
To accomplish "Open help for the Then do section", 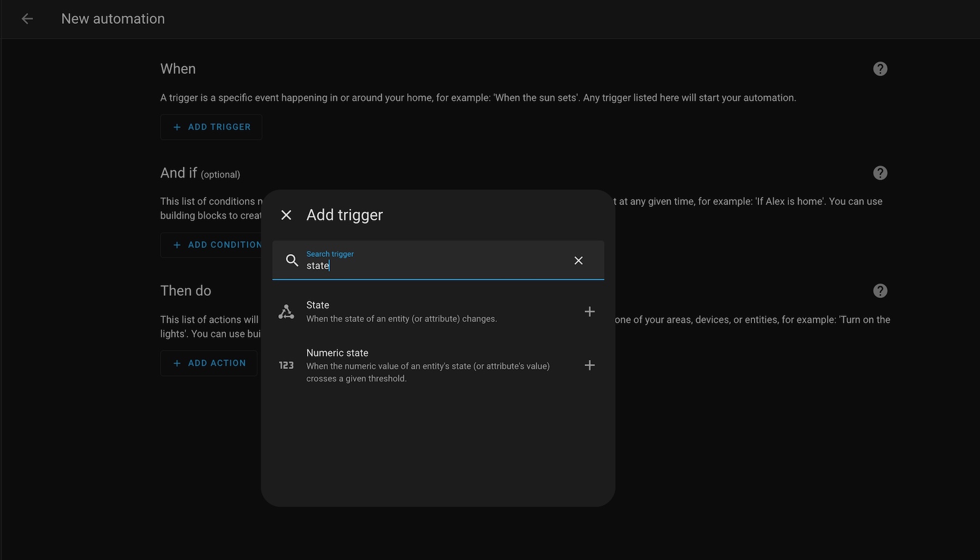I will [880, 291].
